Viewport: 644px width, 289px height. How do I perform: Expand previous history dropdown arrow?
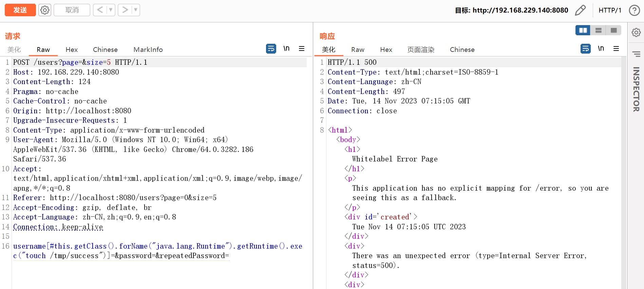pyautogui.click(x=111, y=10)
